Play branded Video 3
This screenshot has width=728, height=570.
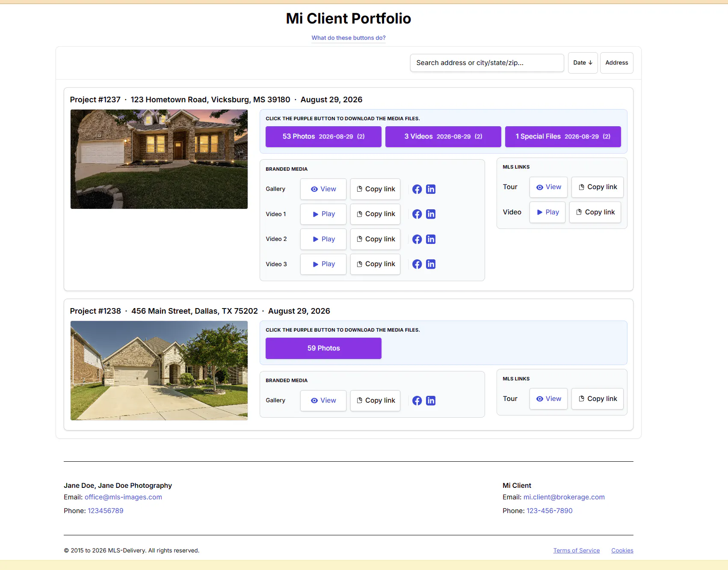(x=323, y=264)
